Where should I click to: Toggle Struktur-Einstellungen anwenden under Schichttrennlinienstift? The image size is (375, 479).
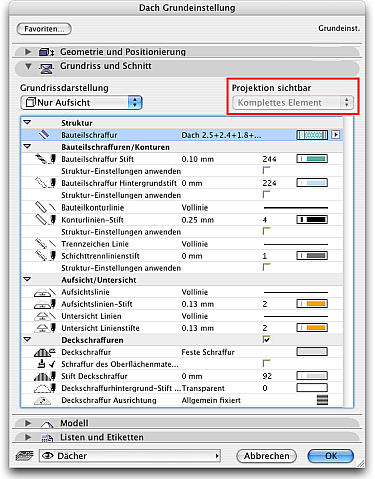(x=266, y=267)
